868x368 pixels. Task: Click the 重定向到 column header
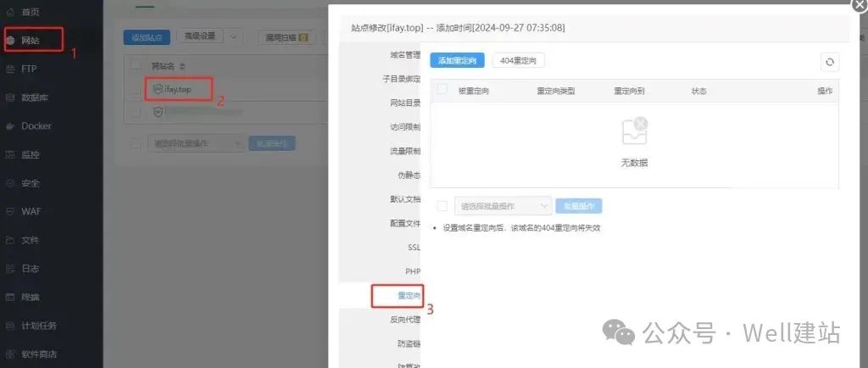[x=629, y=91]
